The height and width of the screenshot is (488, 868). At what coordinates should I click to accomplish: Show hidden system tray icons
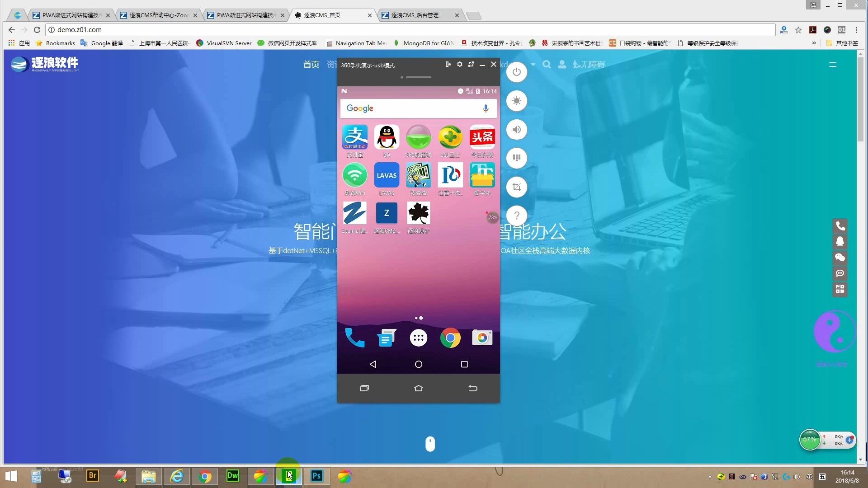click(x=710, y=477)
